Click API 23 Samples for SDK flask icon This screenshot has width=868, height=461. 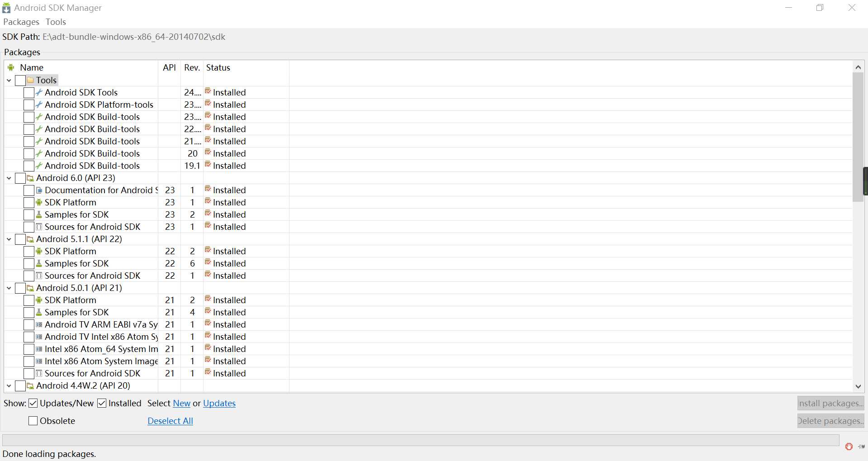tap(39, 214)
